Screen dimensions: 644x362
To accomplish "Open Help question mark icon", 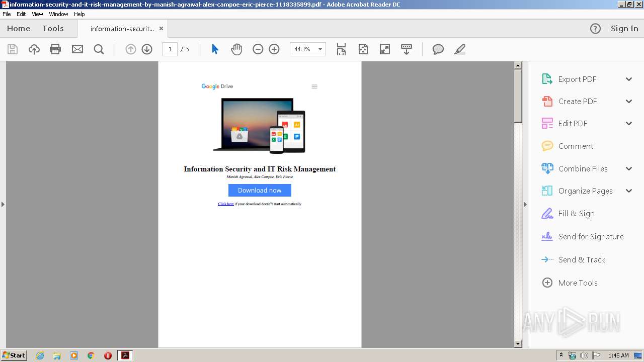I will 595,29.
